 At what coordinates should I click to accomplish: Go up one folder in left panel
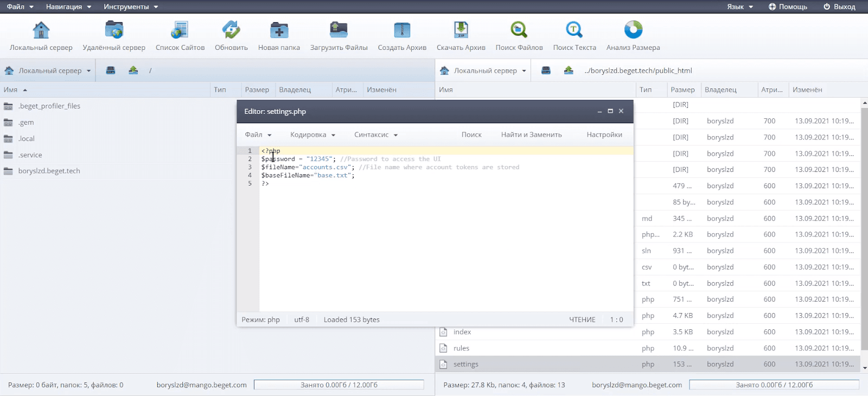point(133,71)
